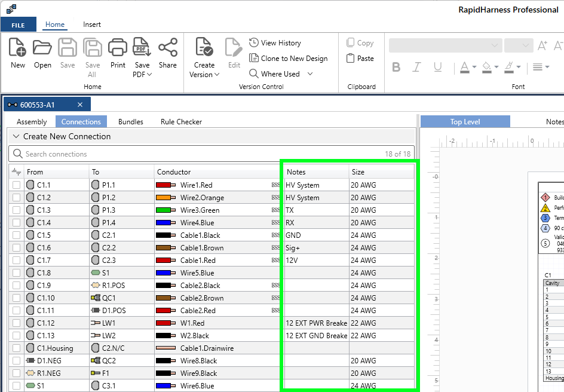Image resolution: width=564 pixels, height=392 pixels.
Task: Open the fill color dropdown arrow
Action: pyautogui.click(x=496, y=67)
